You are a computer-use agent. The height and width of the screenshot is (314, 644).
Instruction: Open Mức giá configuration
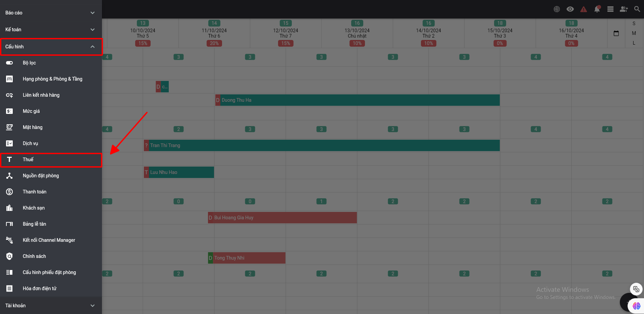pyautogui.click(x=51, y=111)
